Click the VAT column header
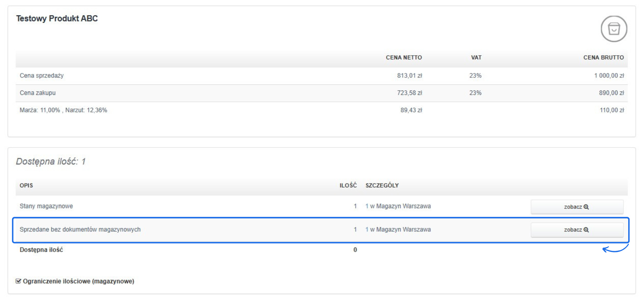The image size is (644, 299). (x=476, y=58)
